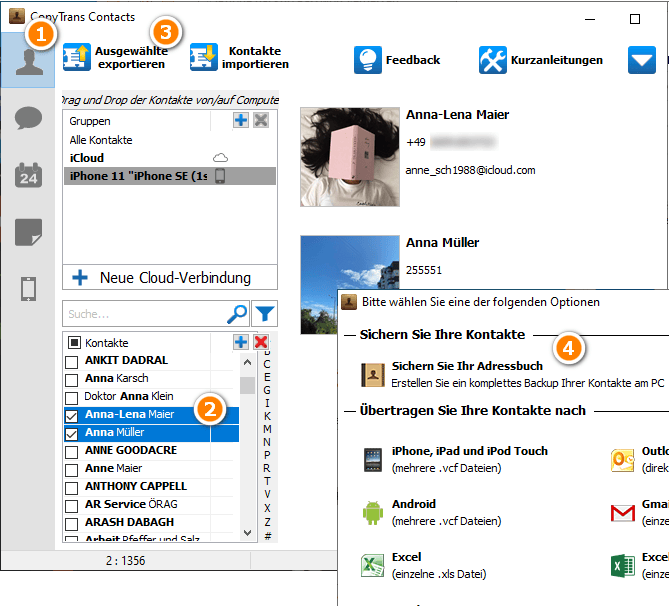Jump to letter M in alphabet index
This screenshot has height=606, width=669.
point(267,429)
